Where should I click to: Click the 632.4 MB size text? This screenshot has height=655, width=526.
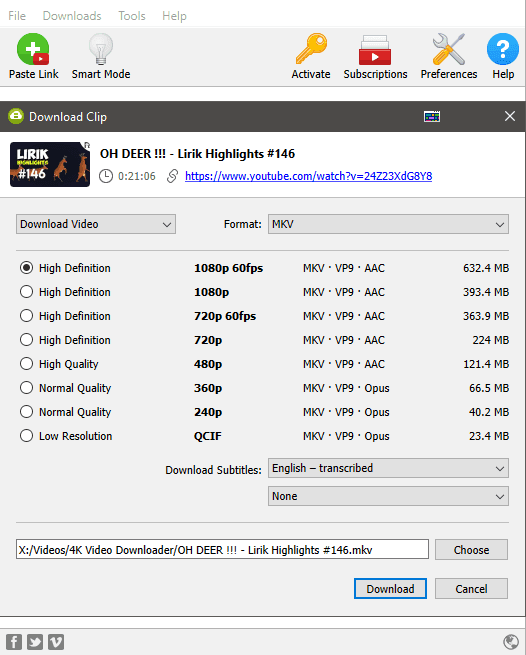coord(486,268)
